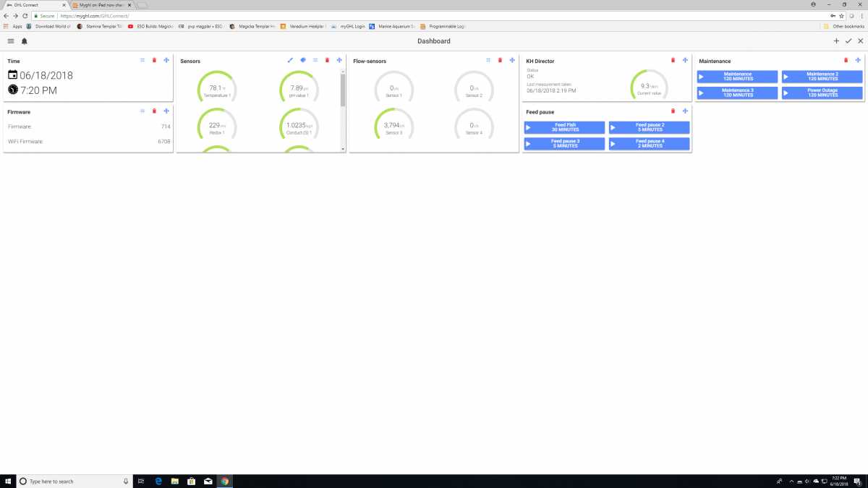Switch to the GHL Connect browser tab
The height and width of the screenshot is (488, 868).
point(35,5)
